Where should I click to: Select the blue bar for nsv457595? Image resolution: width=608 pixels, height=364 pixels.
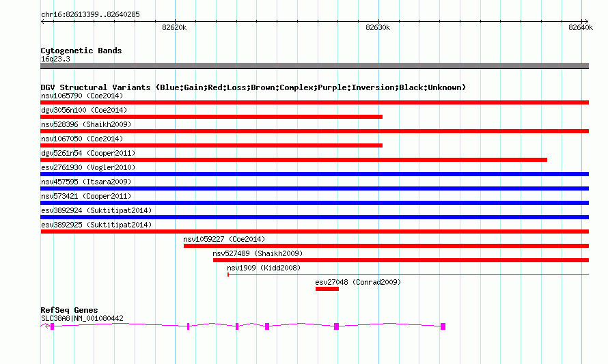coord(314,188)
